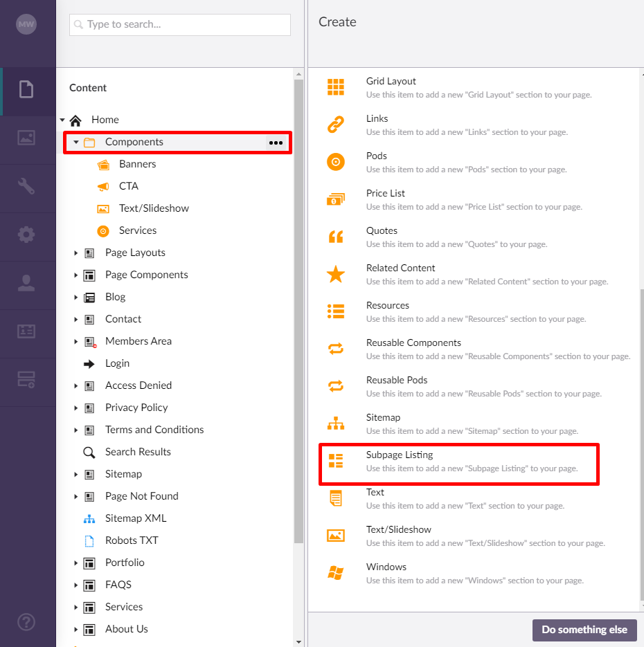This screenshot has height=647, width=644.
Task: Click the Links chain icon
Action: 336,125
